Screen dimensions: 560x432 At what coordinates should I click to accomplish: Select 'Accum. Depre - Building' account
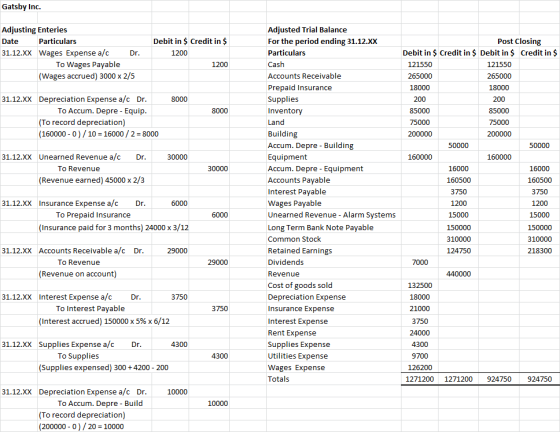[311, 145]
